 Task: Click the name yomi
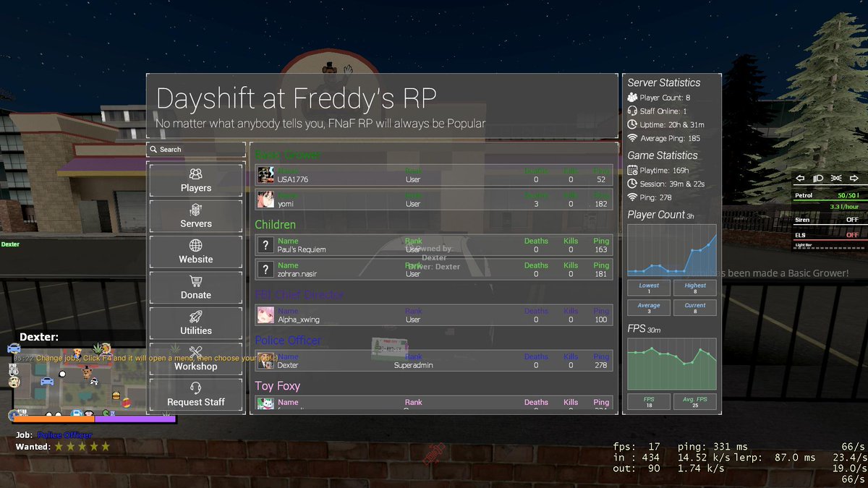point(286,204)
